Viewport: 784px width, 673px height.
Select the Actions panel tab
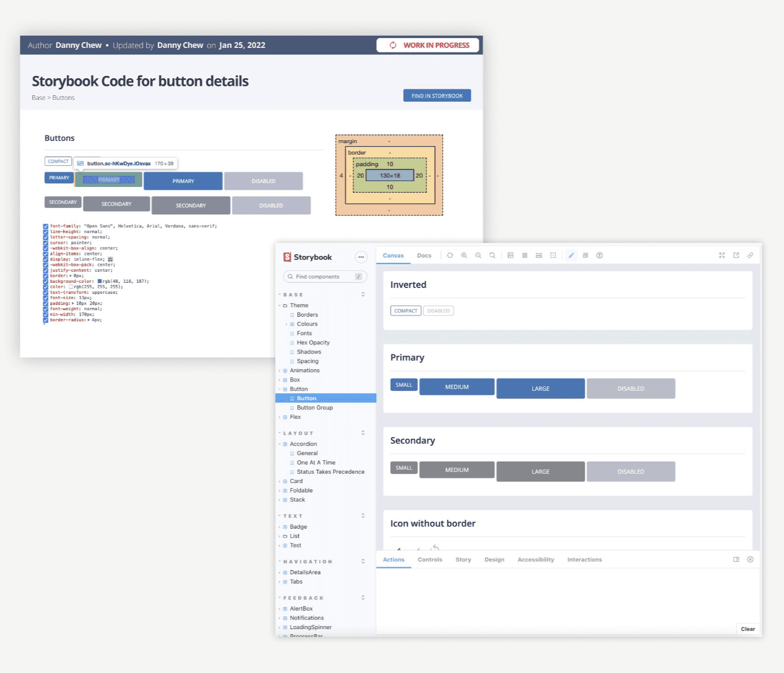pos(394,560)
